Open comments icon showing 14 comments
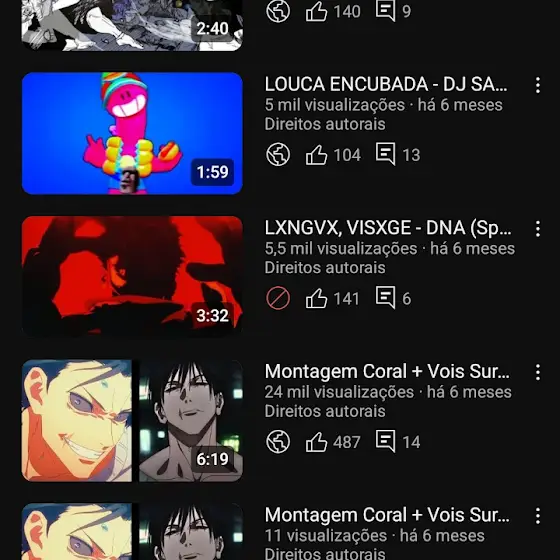 pyautogui.click(x=385, y=441)
